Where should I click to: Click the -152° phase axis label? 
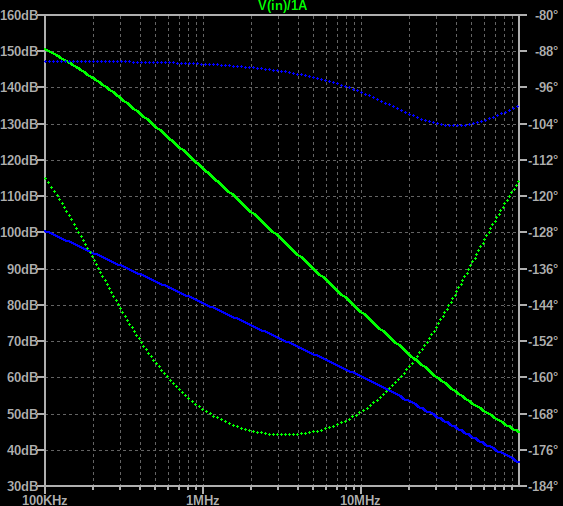tap(543, 341)
